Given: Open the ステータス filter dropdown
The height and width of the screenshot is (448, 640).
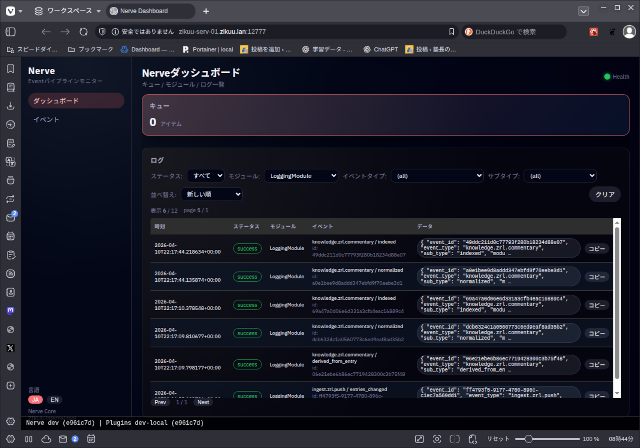Looking at the screenshot, I should click(206, 175).
